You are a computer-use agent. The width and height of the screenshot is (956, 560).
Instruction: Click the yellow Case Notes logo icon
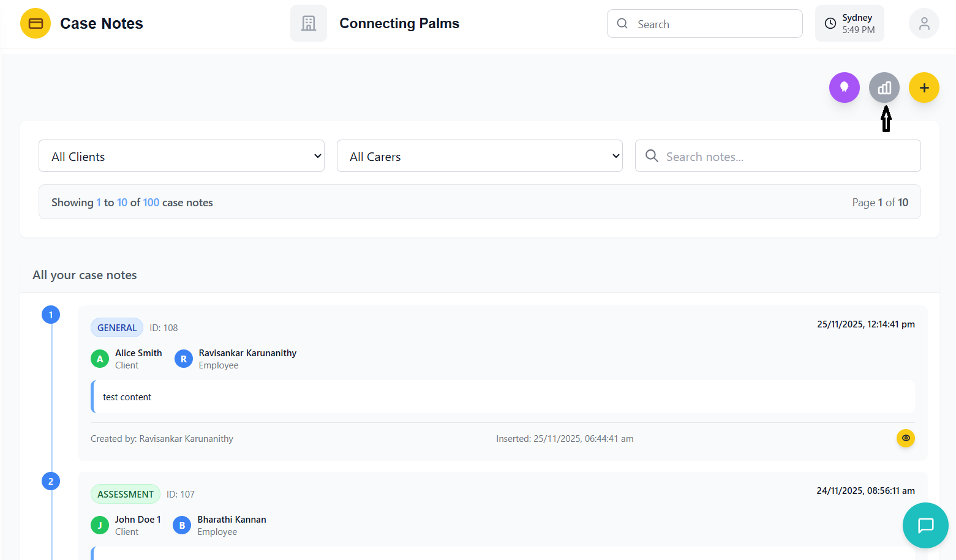[x=36, y=23]
